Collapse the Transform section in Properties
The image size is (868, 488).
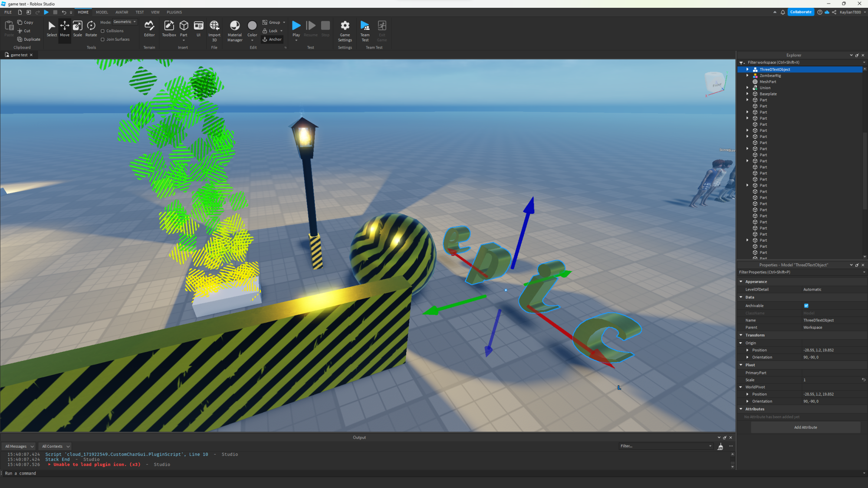(x=741, y=335)
